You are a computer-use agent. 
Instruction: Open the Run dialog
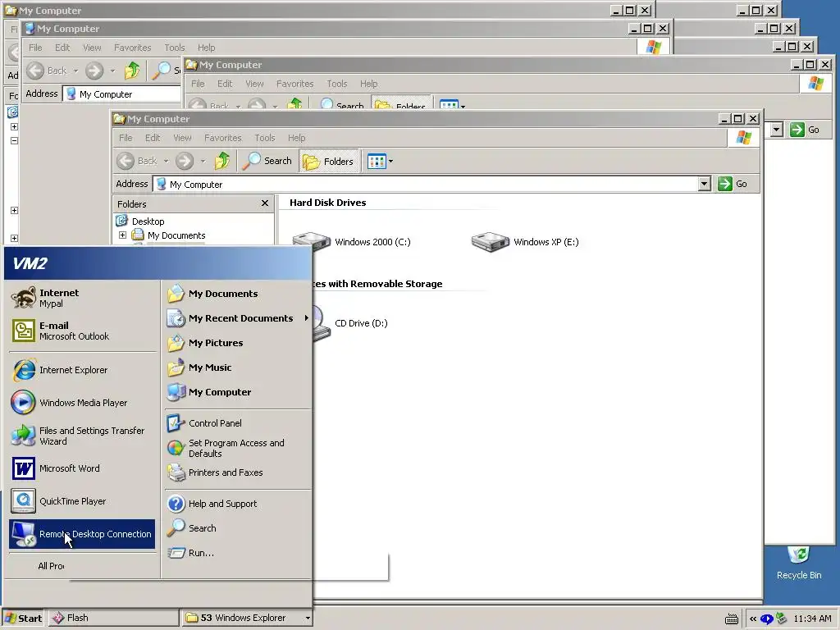coord(237,553)
